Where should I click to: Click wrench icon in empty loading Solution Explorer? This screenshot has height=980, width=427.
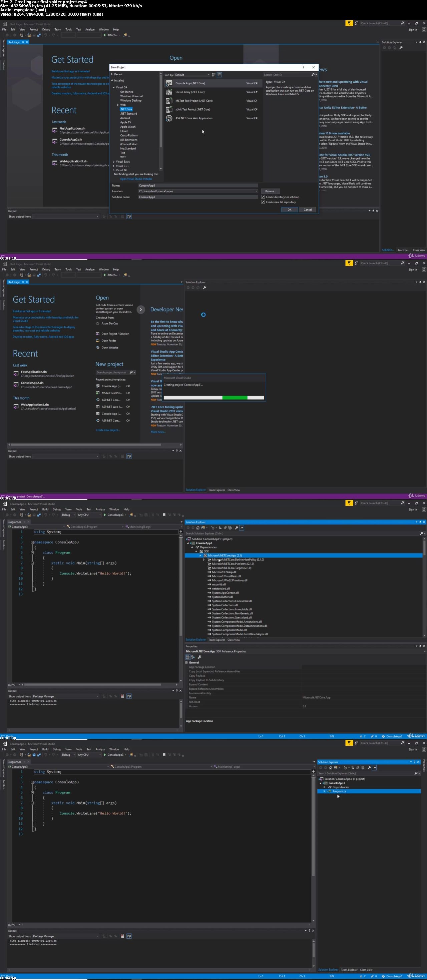pos(204,288)
